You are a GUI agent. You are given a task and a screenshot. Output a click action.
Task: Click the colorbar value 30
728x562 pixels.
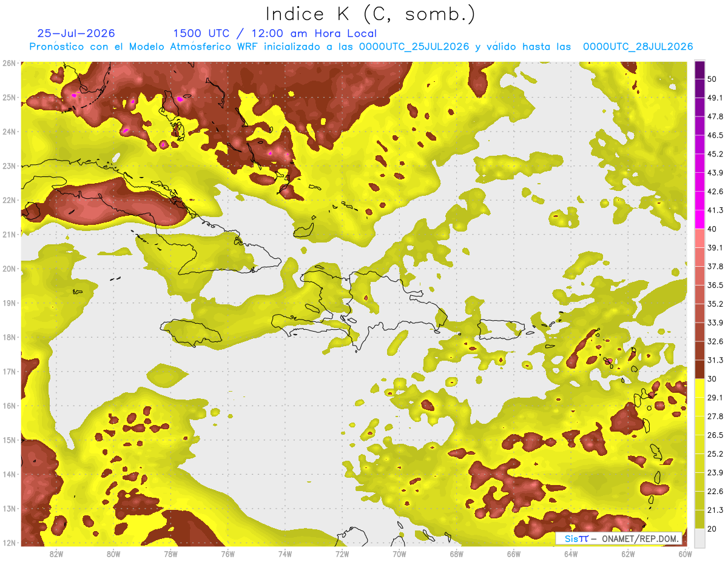[712, 379]
